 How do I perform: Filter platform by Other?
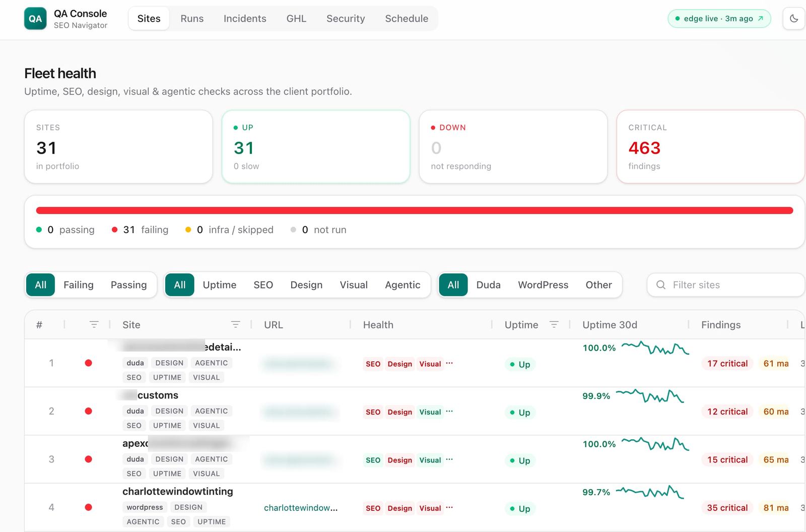click(x=598, y=285)
